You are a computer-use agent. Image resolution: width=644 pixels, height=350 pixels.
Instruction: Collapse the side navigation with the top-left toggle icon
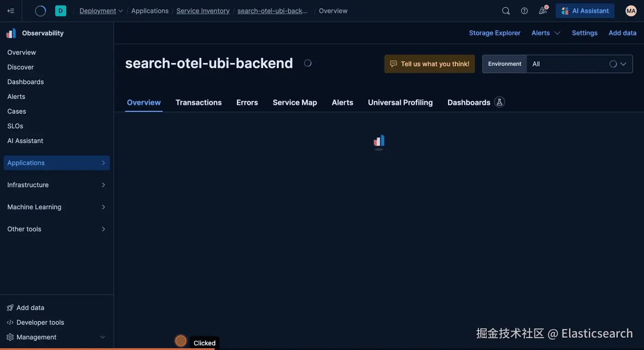click(x=11, y=11)
